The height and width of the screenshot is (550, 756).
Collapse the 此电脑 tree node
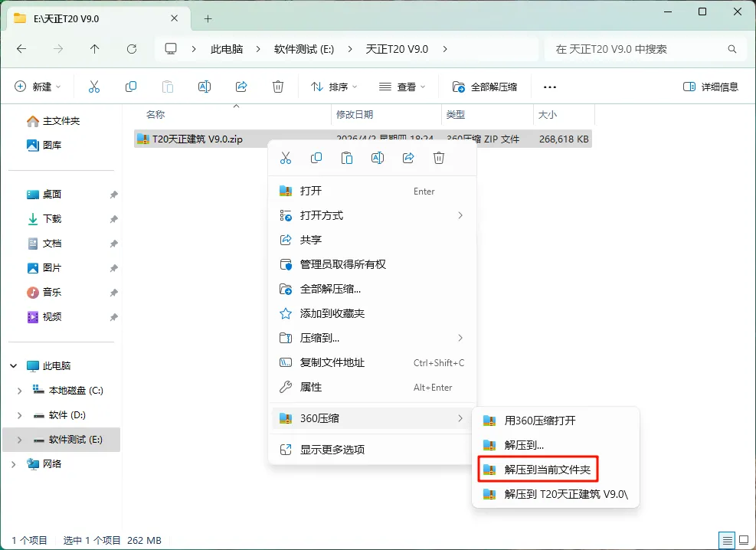click(14, 366)
